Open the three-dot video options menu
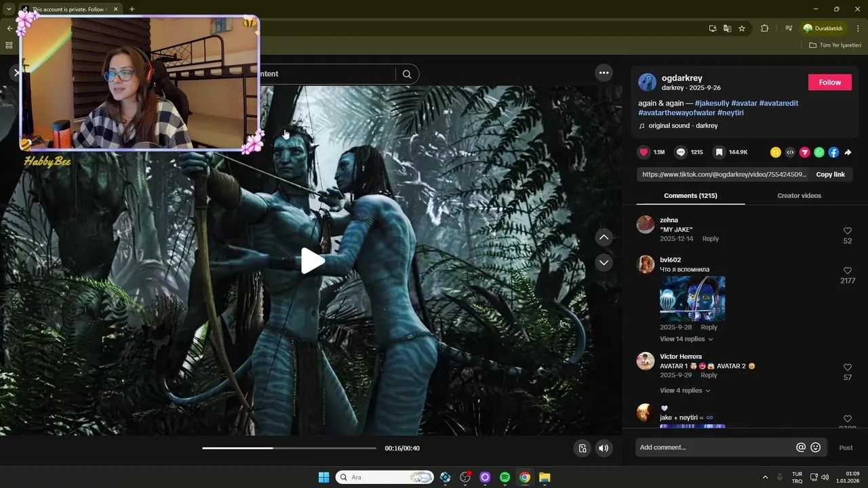The width and height of the screenshot is (868, 488). pyautogui.click(x=604, y=73)
